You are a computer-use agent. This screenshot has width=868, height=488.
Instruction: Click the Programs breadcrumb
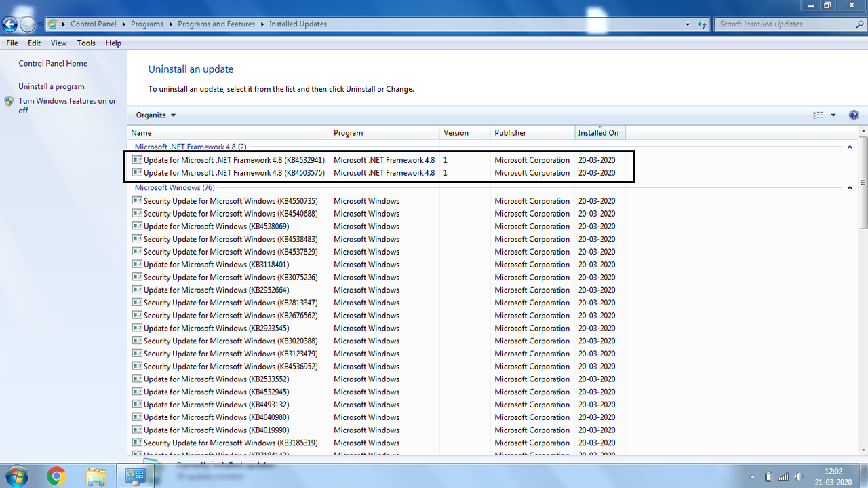[147, 24]
